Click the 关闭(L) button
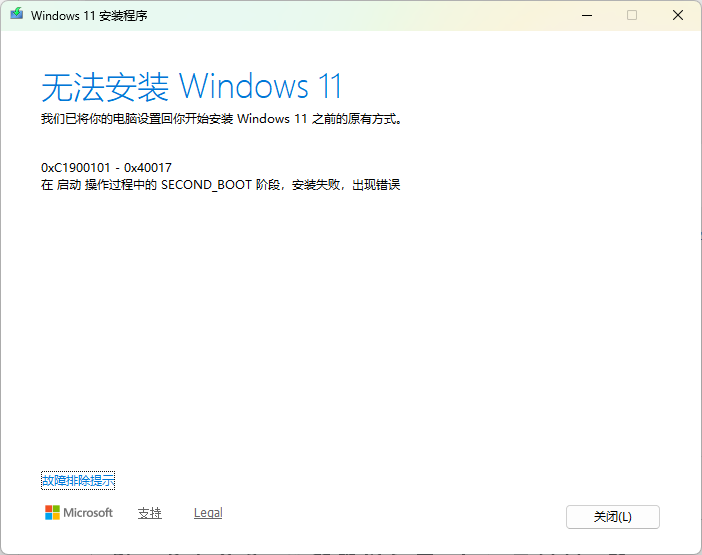The width and height of the screenshot is (702, 555). point(612,517)
